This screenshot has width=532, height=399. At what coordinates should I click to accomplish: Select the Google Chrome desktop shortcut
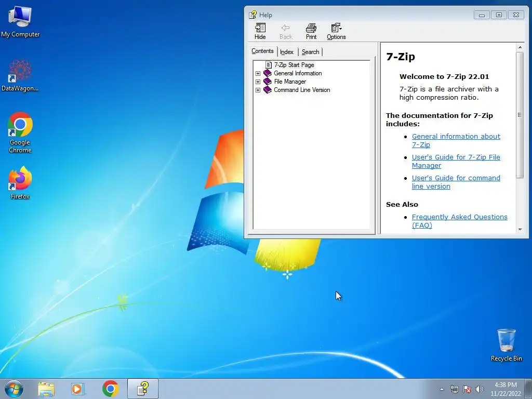20,132
